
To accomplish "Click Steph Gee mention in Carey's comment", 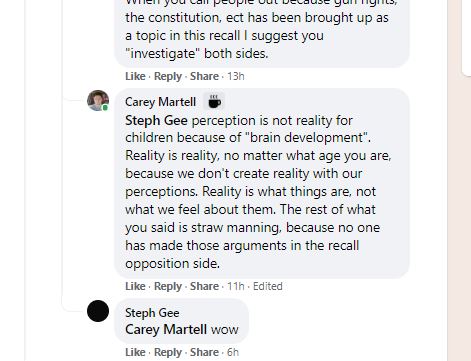I will [156, 120].
